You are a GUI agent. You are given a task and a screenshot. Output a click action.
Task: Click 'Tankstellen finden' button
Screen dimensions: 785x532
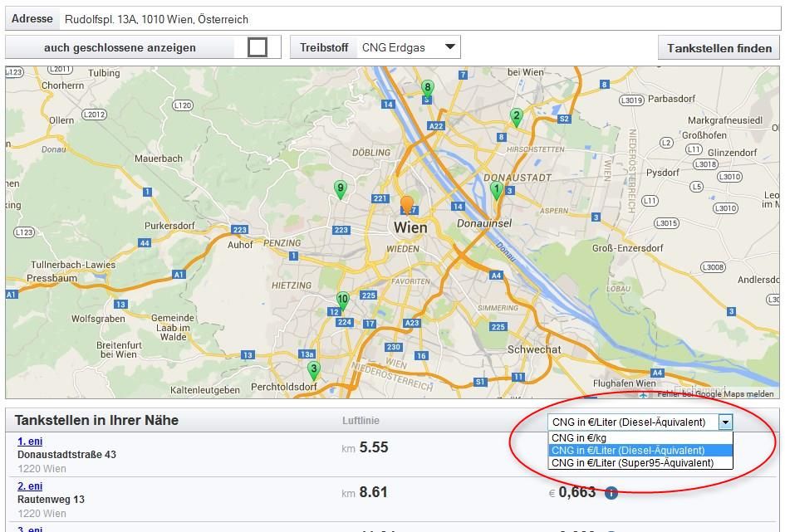[x=719, y=48]
